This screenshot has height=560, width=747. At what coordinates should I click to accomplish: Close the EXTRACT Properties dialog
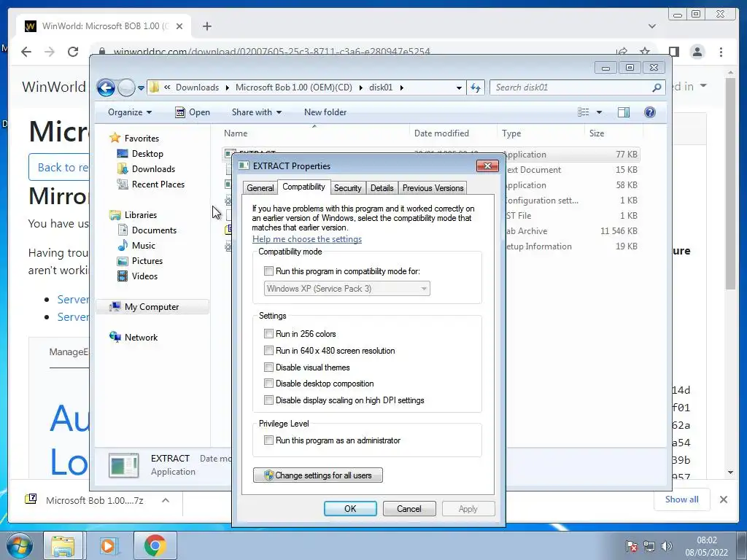487,166
